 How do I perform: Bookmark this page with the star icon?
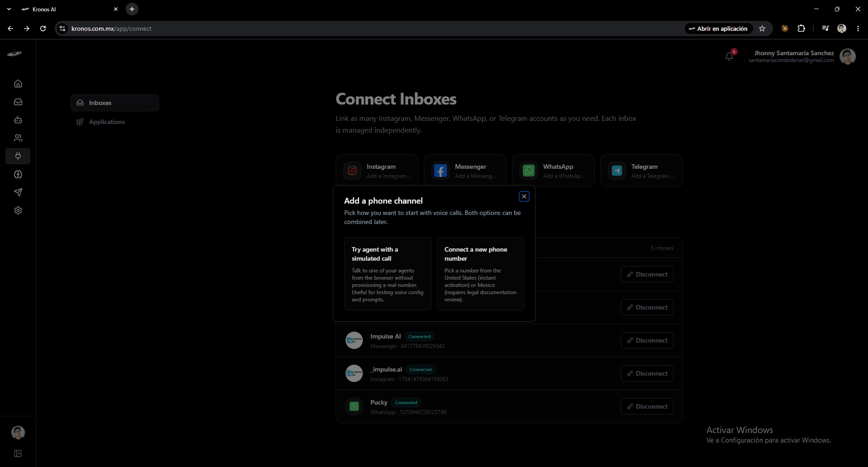[x=762, y=29]
